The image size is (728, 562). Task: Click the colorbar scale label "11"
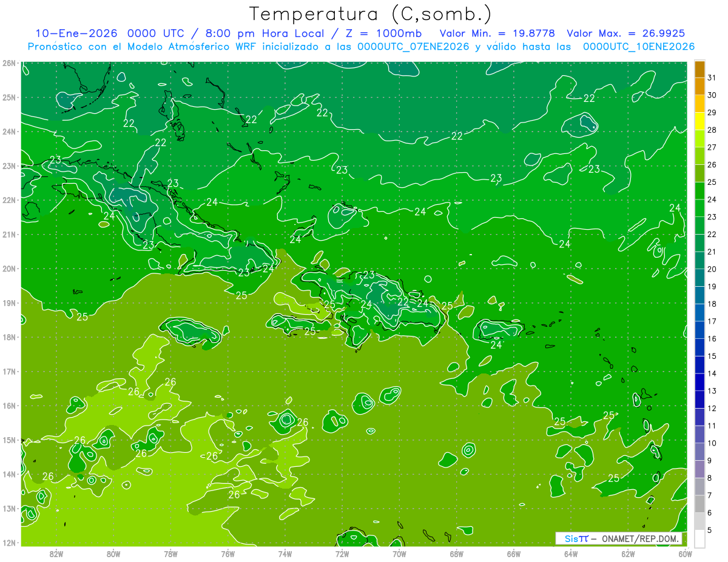point(712,426)
